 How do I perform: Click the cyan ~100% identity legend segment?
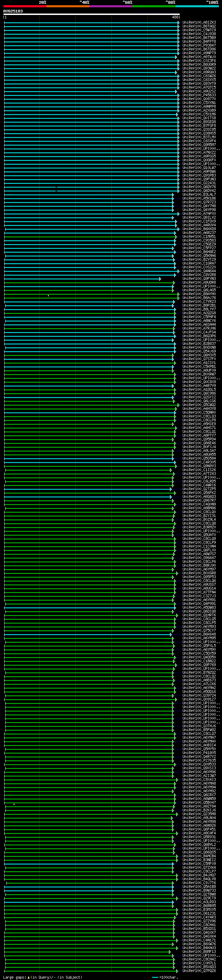tap(197, 6)
